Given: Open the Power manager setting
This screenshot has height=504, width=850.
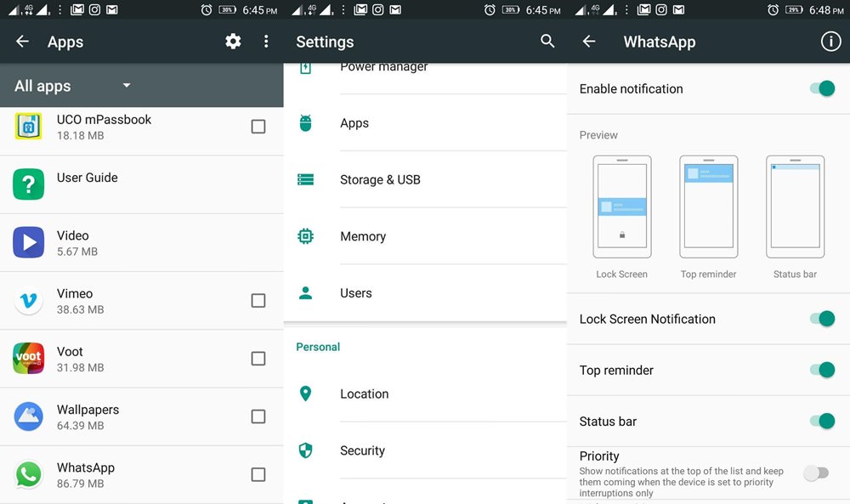Looking at the screenshot, I should tap(425, 78).
